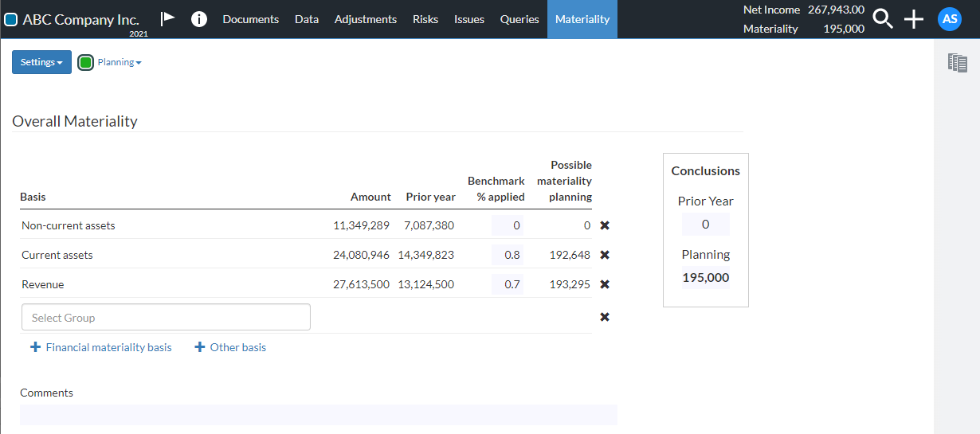This screenshot has width=980, height=434.
Task: Open the Select Group combo box
Action: pyautogui.click(x=166, y=317)
